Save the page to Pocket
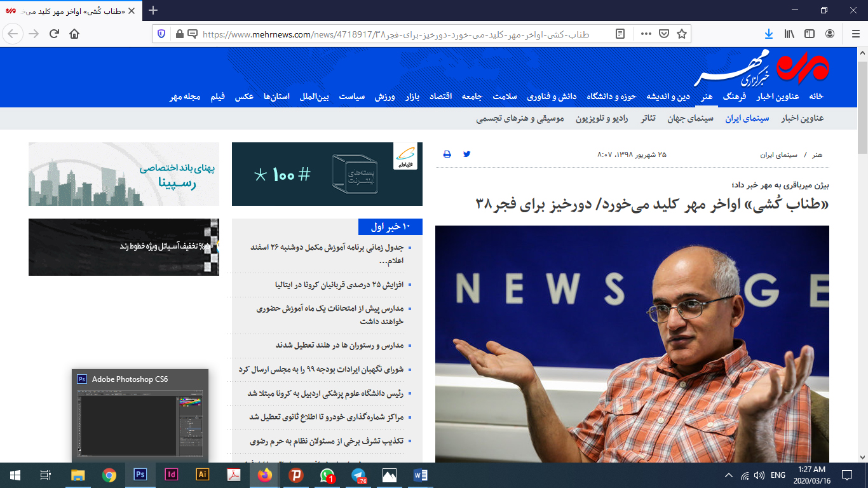 coord(663,34)
